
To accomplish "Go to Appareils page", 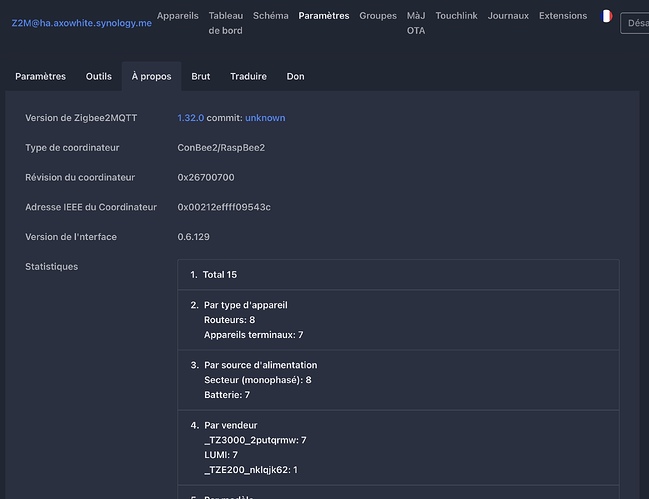I will tap(178, 16).
